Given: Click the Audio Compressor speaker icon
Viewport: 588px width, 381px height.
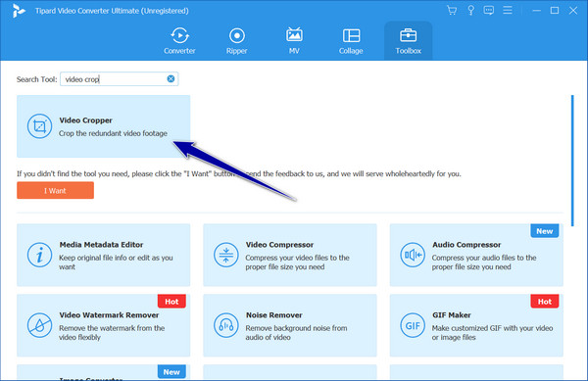Looking at the screenshot, I should [x=413, y=255].
